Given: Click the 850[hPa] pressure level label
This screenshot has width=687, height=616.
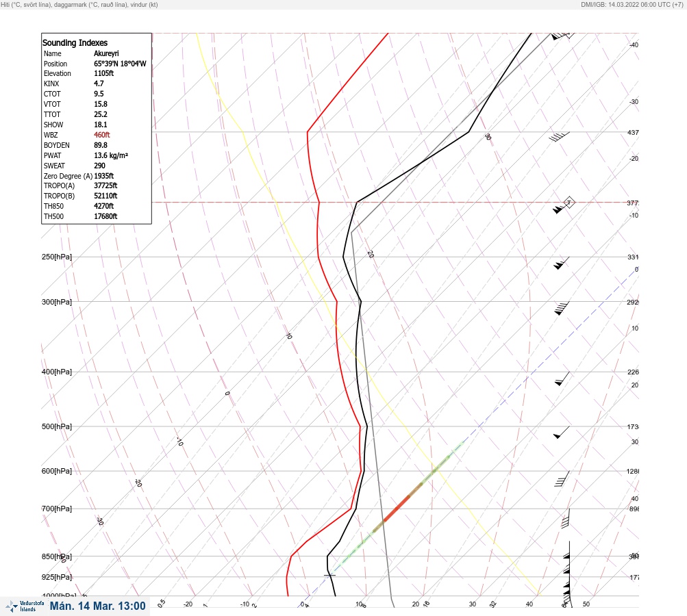Looking at the screenshot, I should point(57,557).
